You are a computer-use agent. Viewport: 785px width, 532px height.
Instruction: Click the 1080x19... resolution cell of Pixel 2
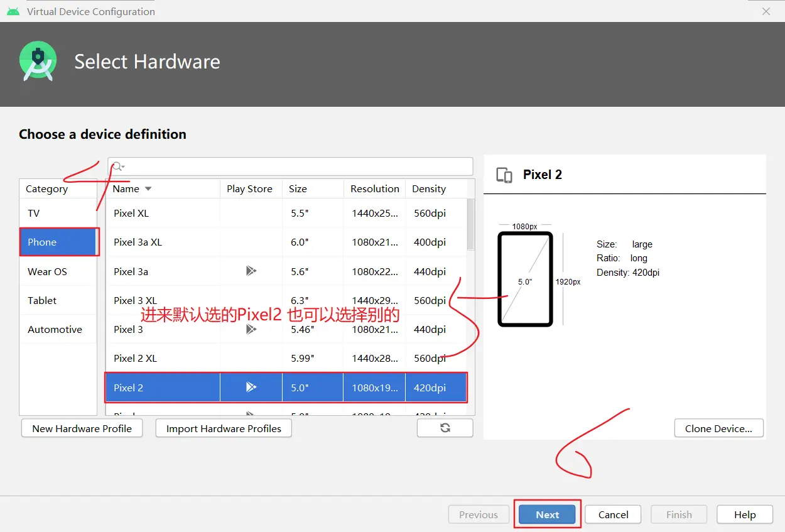(374, 388)
